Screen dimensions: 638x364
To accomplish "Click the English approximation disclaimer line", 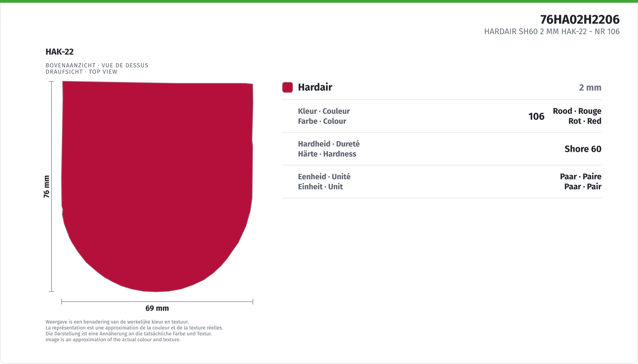I will click(x=113, y=340).
